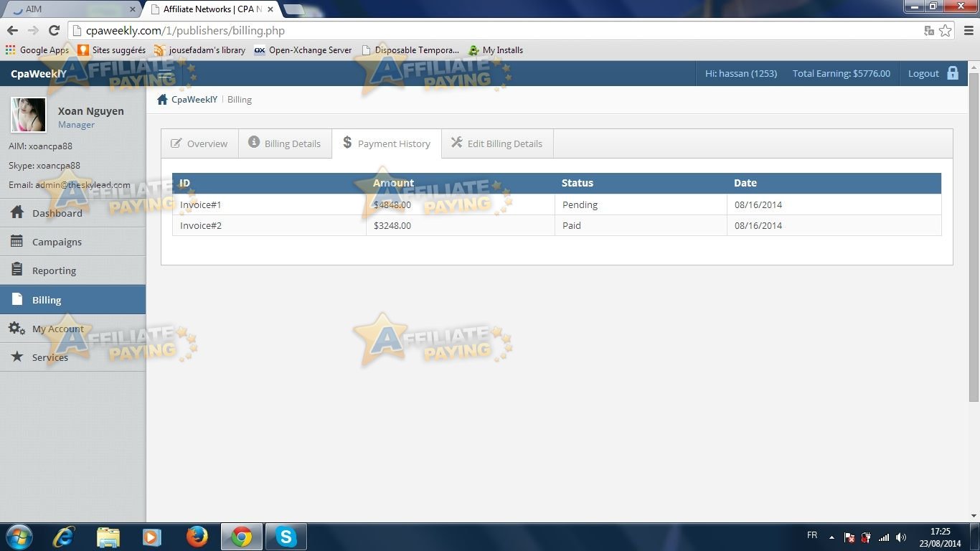Bookmark this page with the star icon
The height and width of the screenshot is (551, 980).
[x=946, y=31]
